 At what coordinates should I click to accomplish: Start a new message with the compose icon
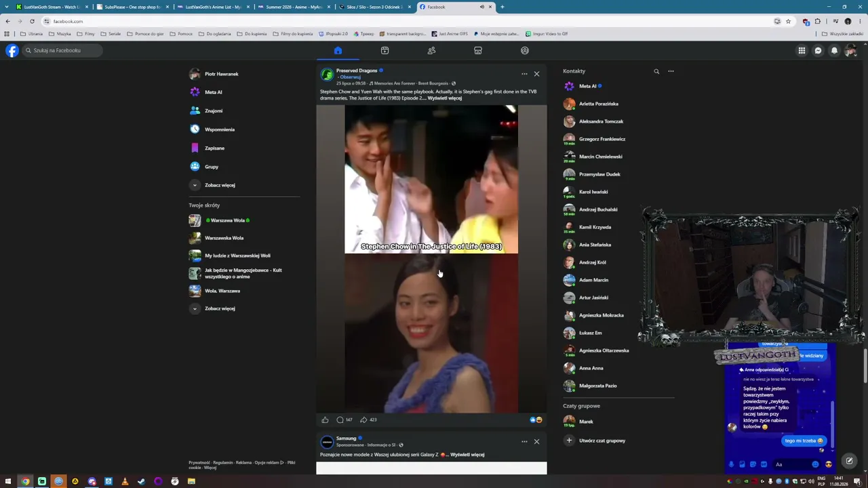click(849, 461)
